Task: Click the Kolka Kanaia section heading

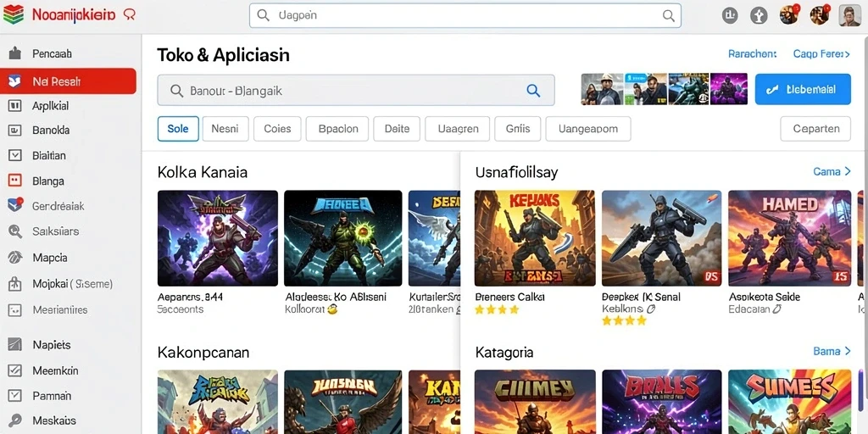Action: (x=202, y=172)
